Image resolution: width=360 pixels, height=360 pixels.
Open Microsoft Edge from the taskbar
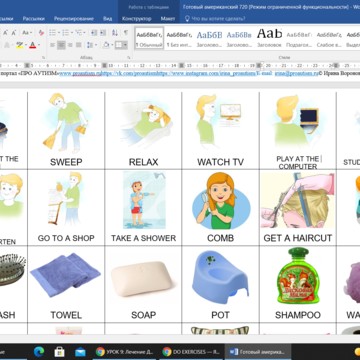(39, 352)
